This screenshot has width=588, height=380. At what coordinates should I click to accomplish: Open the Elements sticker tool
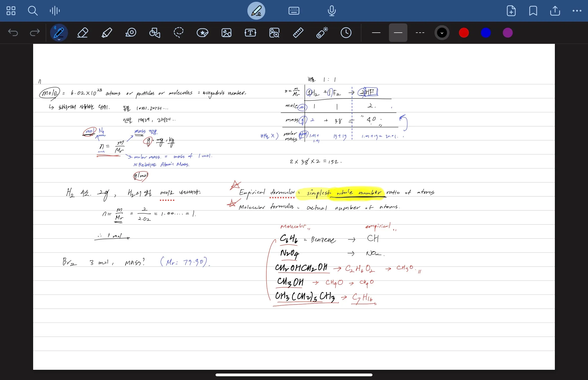click(202, 33)
